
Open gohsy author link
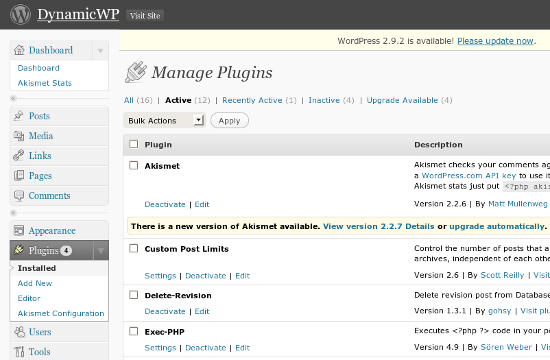pos(499,311)
